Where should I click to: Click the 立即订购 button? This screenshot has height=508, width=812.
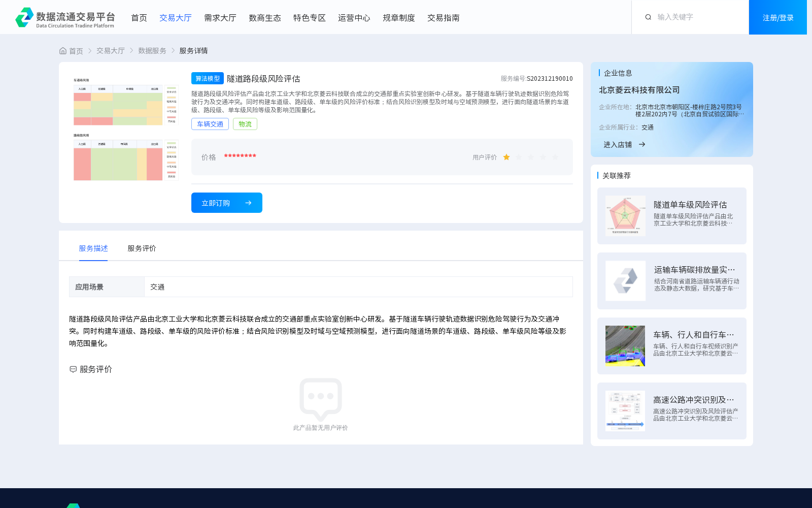click(x=227, y=203)
